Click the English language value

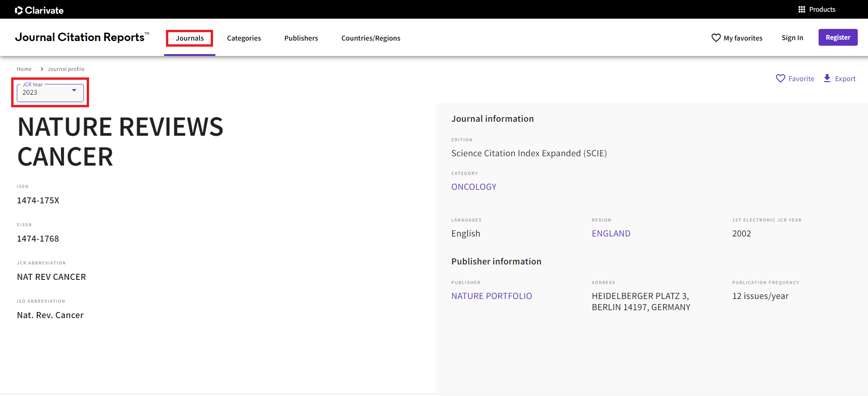466,234
